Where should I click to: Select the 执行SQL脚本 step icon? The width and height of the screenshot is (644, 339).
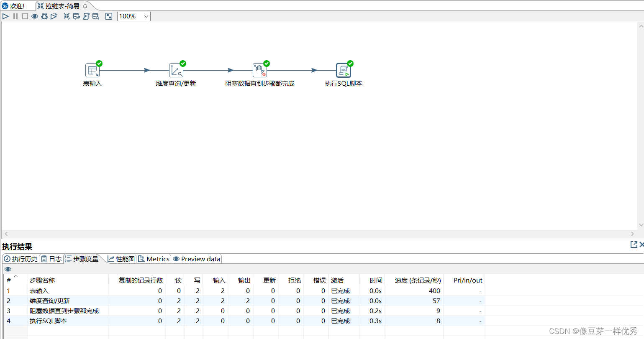coord(344,70)
